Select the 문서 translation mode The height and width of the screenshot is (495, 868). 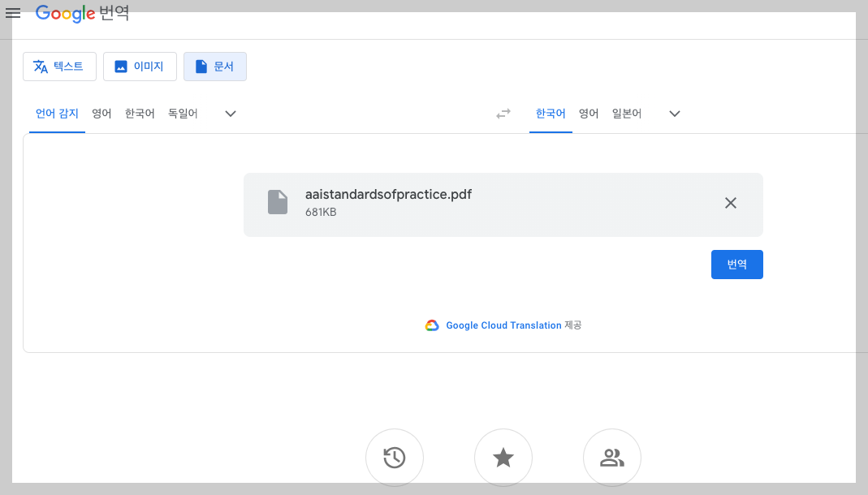tap(215, 67)
